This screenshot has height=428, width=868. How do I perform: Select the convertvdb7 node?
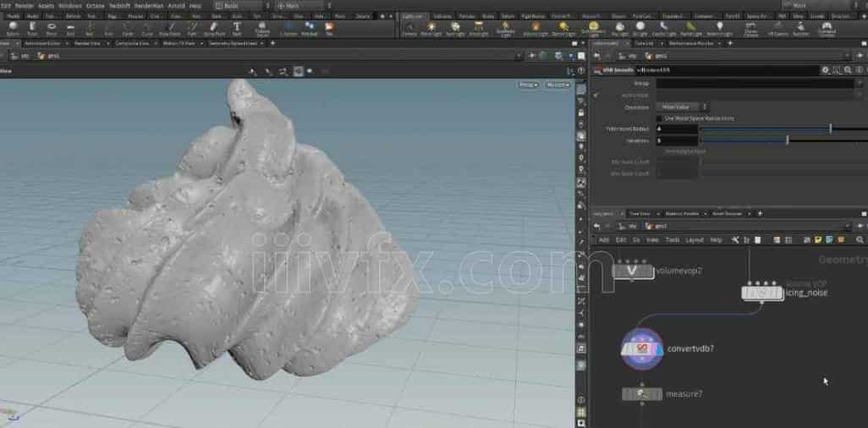[643, 348]
